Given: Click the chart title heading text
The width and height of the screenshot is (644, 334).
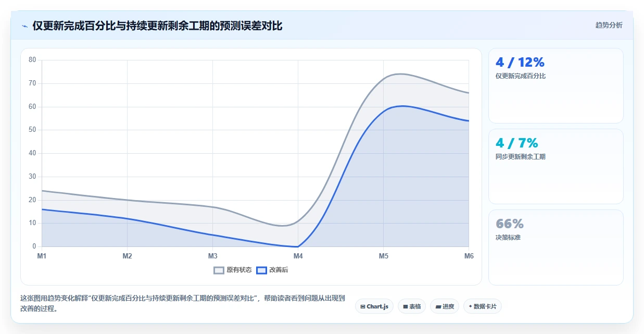Looking at the screenshot, I should tap(157, 26).
